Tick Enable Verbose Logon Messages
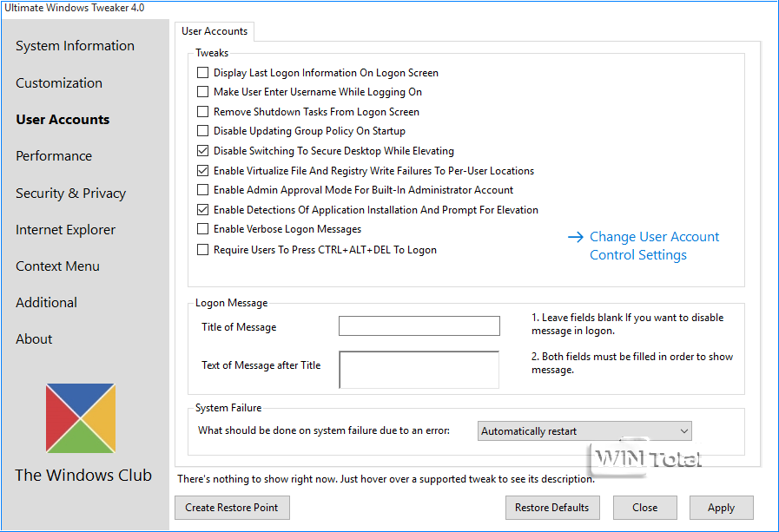The image size is (779, 532). (x=202, y=229)
